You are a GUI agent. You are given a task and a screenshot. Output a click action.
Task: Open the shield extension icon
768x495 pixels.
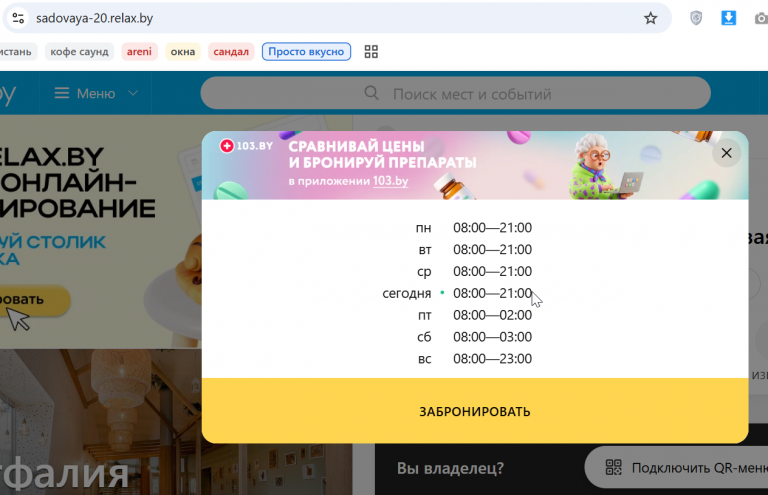(696, 18)
